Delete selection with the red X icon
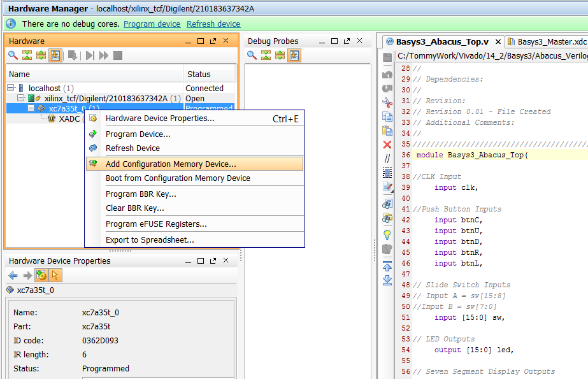The width and height of the screenshot is (588, 379). (x=387, y=145)
